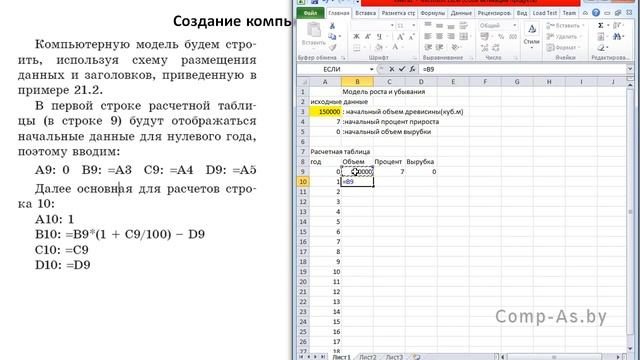This screenshot has height=360, width=640.
Task: Switch to the Данные tab
Action: (461, 13)
